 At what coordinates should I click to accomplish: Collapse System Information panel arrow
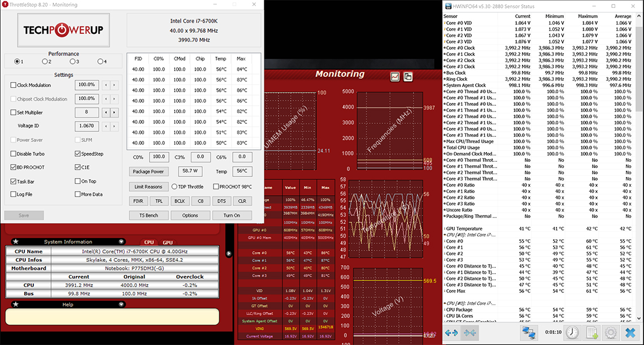tap(121, 241)
